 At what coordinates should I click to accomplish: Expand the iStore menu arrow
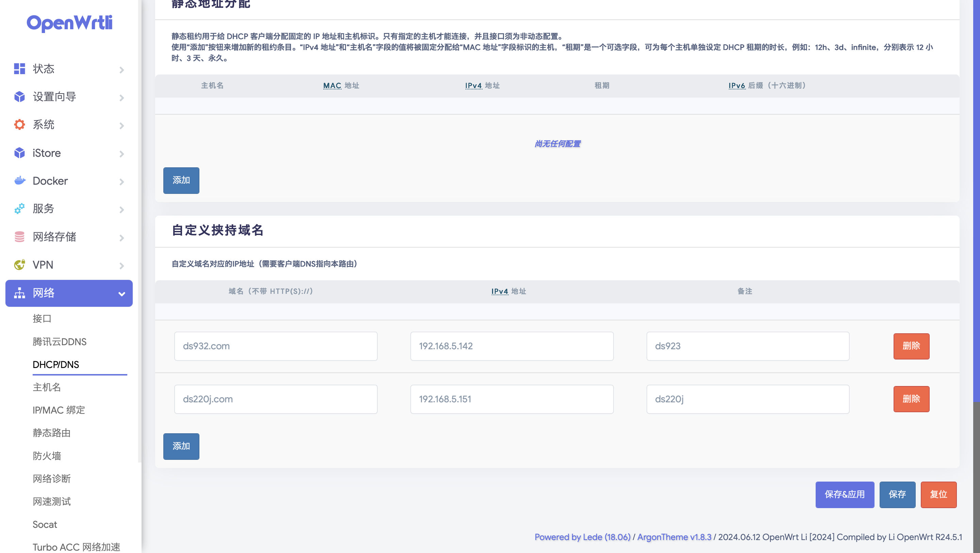point(121,154)
